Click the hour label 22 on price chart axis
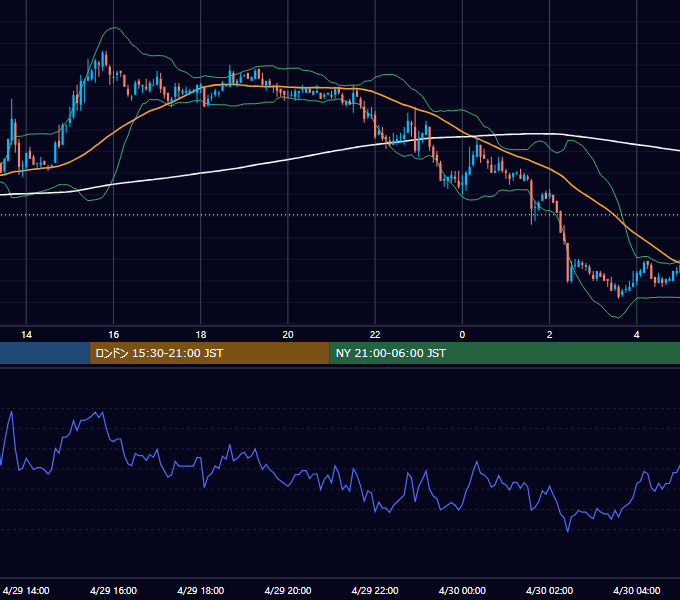 [375, 335]
